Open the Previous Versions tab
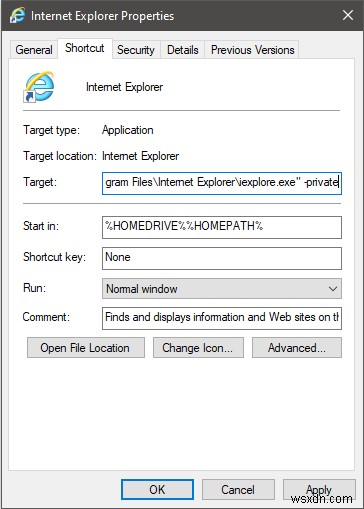 tap(253, 50)
